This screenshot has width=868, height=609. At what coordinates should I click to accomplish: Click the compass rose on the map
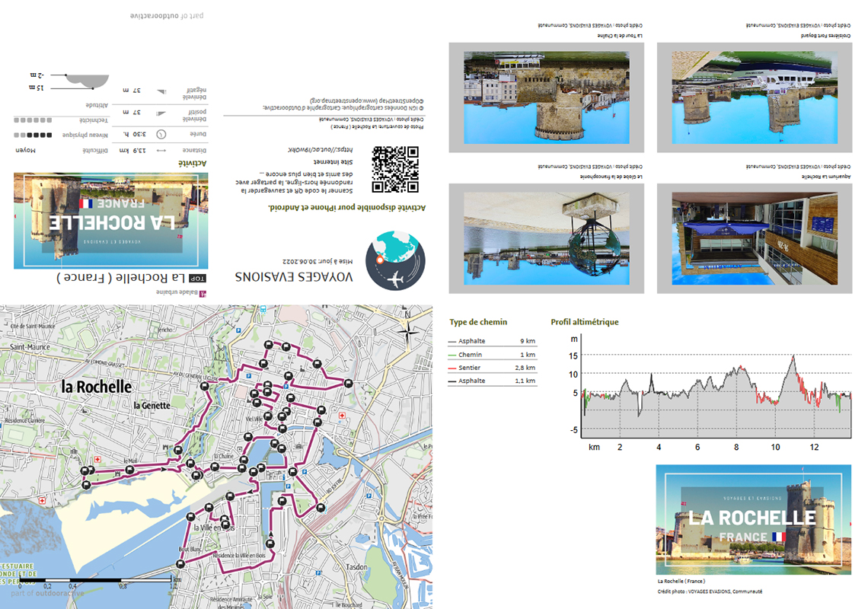click(408, 332)
